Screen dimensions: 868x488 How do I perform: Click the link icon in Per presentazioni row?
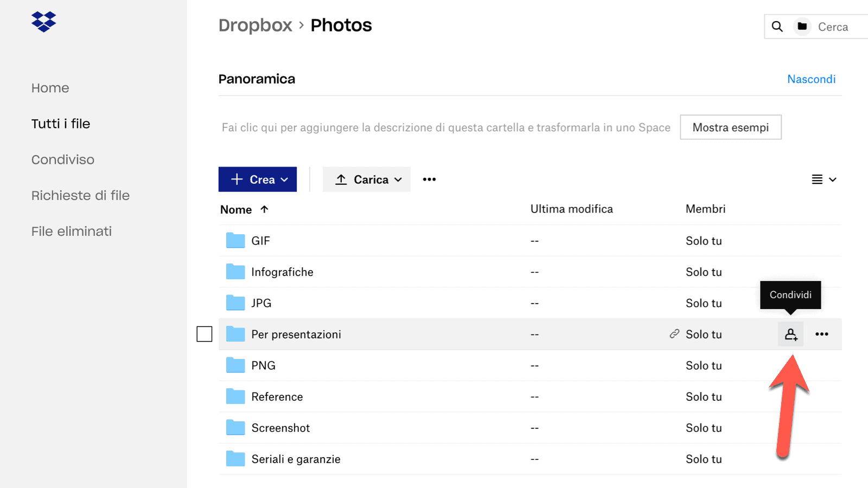tap(674, 334)
